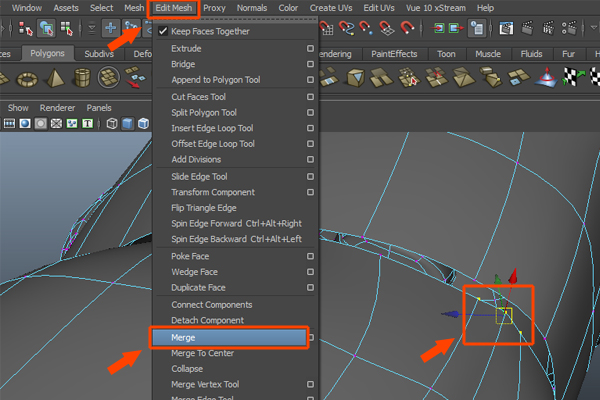Screen dimensions: 600x400
Task: Click the yellow manipulator center handle
Action: [x=504, y=316]
